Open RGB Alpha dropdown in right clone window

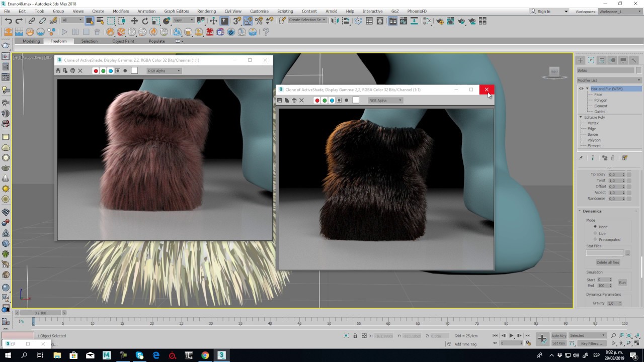tap(385, 101)
